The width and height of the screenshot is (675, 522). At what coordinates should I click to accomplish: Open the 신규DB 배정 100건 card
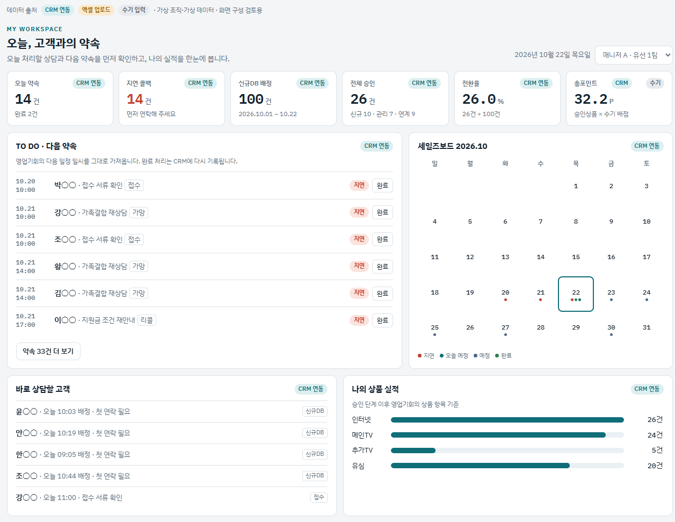pyautogui.click(x=284, y=99)
